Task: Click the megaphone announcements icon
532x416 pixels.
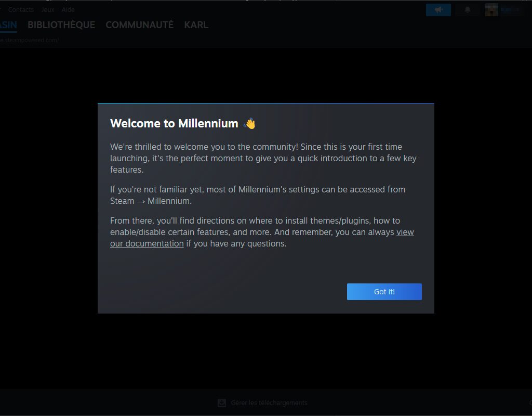Action: click(x=438, y=10)
